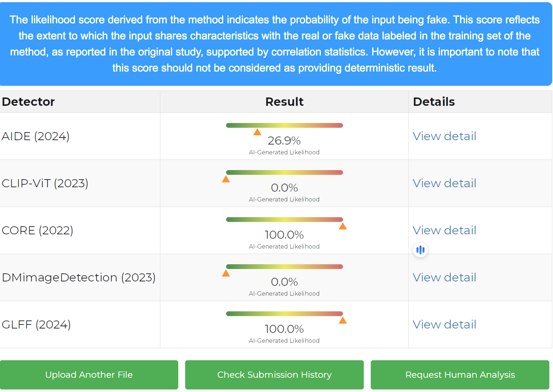Click the AIDE likelihood gradient bar
The height and width of the screenshot is (392, 553).
285,125
